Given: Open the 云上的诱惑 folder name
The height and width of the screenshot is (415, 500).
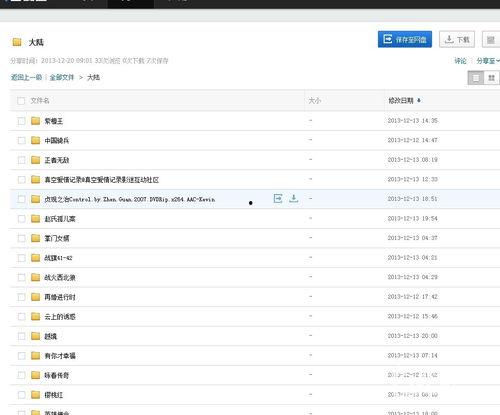Looking at the screenshot, I should point(60,317).
